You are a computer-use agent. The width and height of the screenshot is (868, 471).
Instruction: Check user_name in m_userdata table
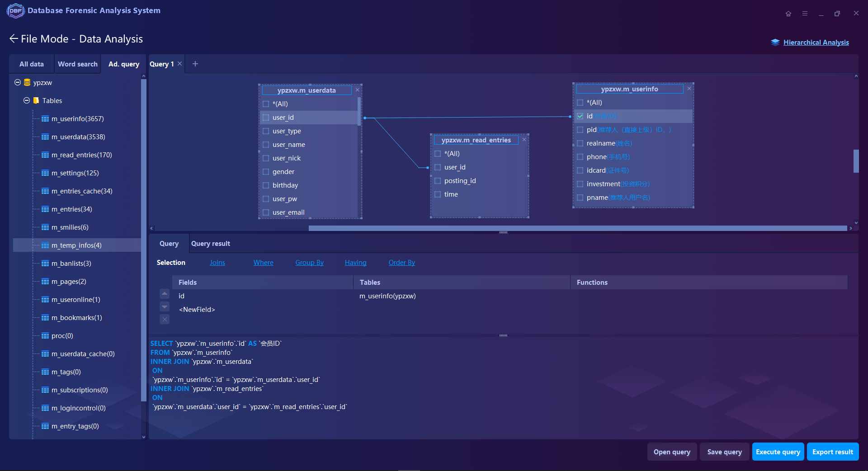266,145
